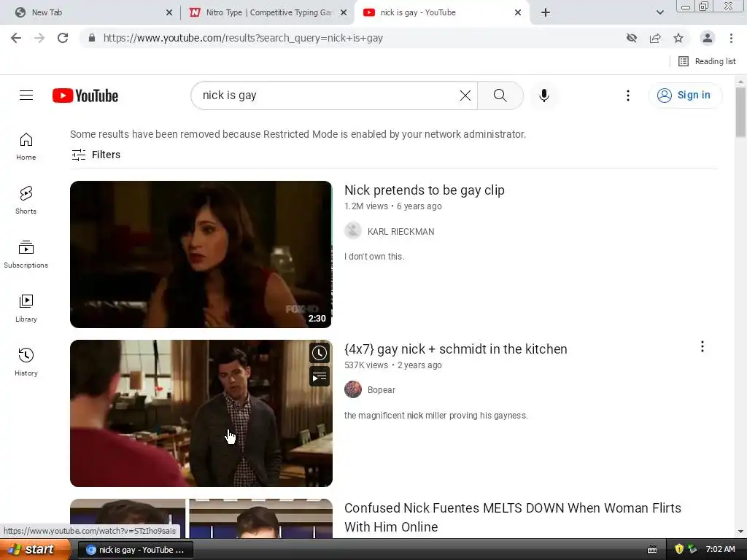This screenshot has width=747, height=560.
Task: Close the New Tab tab
Action: (x=169, y=12)
